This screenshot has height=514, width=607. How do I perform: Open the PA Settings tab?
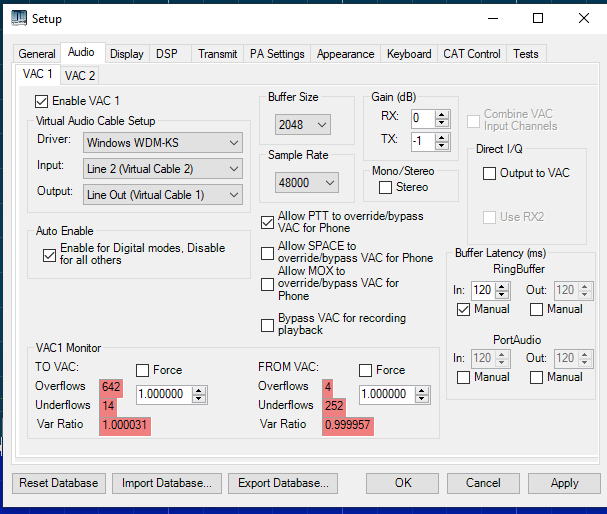pos(276,54)
